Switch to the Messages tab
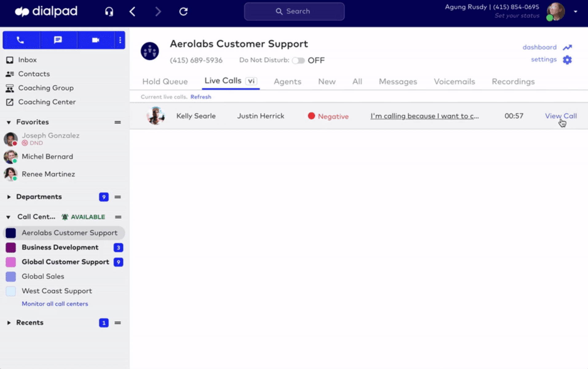Screen dimensions: 588x369 (x=398, y=81)
